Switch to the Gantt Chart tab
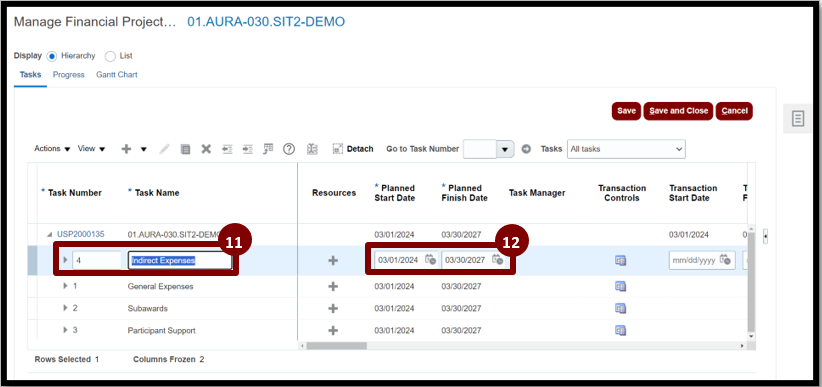This screenshot has width=822, height=387. click(x=117, y=75)
